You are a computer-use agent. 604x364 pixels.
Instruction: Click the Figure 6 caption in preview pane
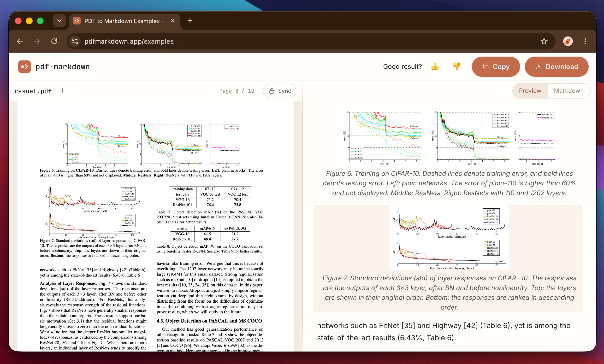[449, 183]
